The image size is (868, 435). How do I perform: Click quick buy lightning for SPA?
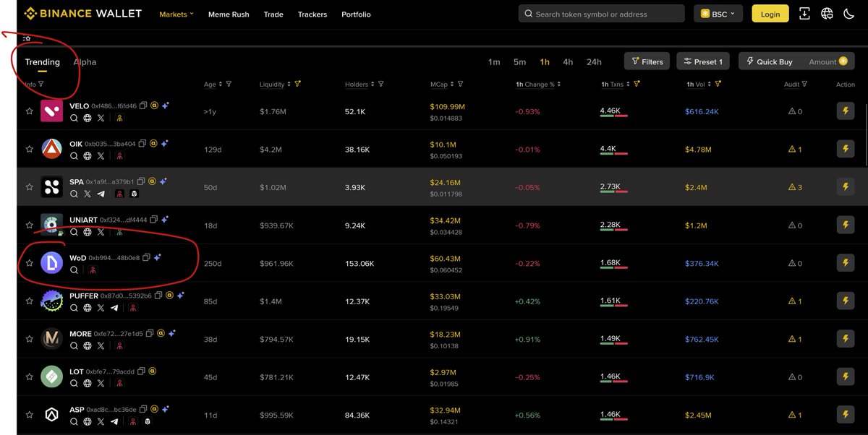click(x=846, y=187)
